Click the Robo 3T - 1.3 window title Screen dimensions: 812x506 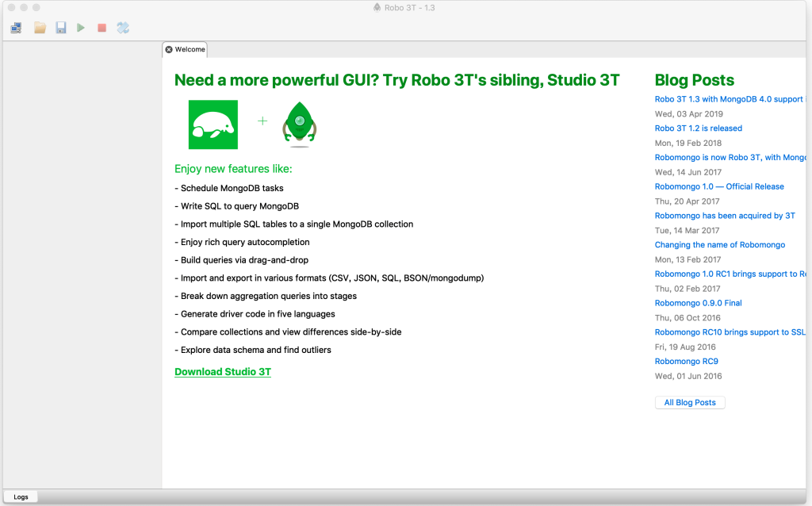pos(409,8)
